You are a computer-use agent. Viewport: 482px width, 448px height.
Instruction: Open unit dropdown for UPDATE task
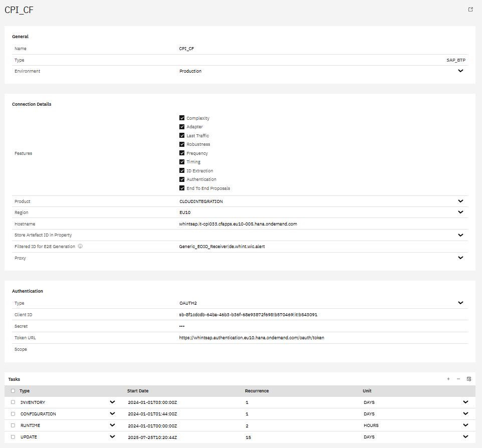pyautogui.click(x=465, y=437)
